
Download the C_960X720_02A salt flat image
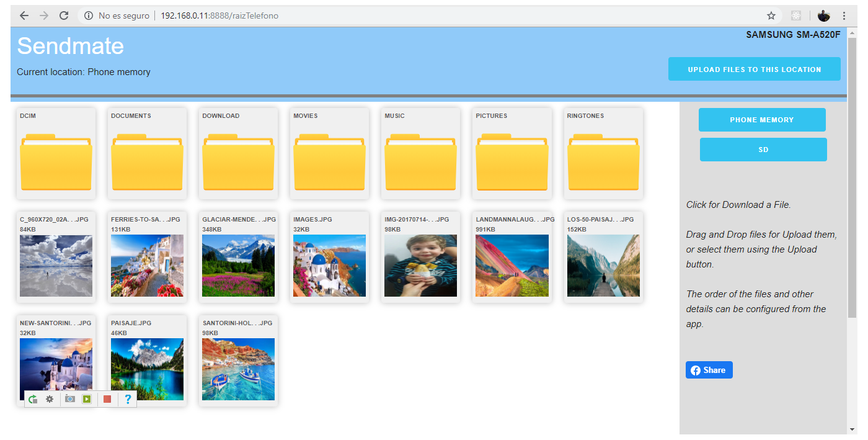(x=56, y=266)
